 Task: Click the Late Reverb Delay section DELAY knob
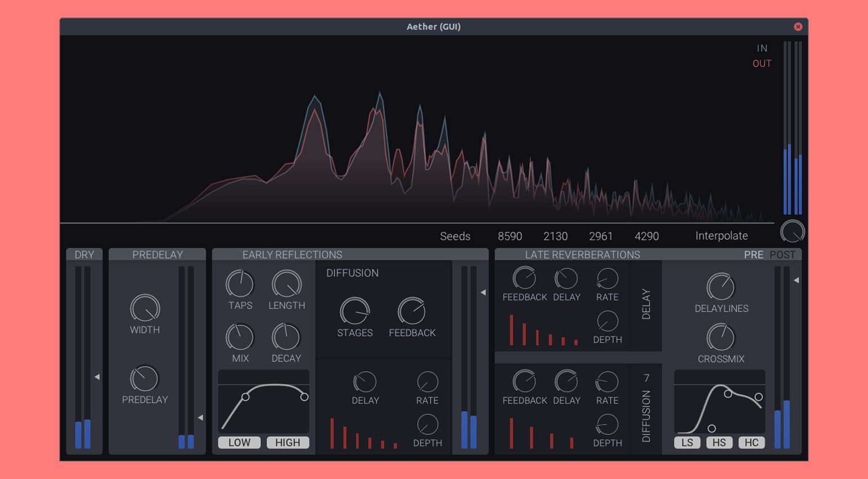(566, 278)
